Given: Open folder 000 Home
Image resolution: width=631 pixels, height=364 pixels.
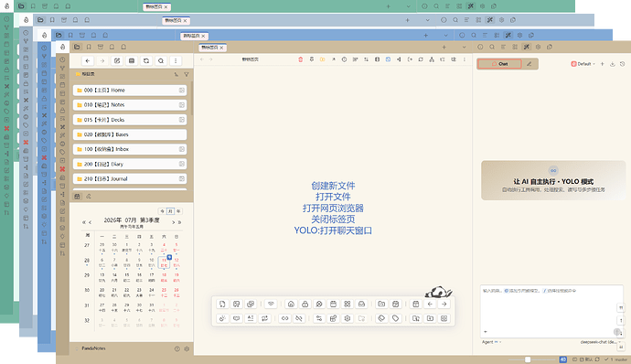Looking at the screenshot, I should [130, 91].
